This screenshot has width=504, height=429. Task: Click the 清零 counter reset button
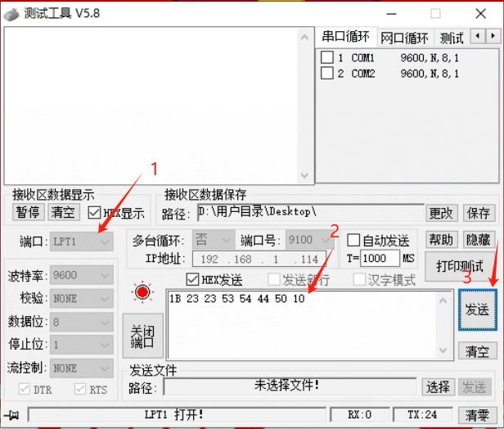tap(477, 415)
